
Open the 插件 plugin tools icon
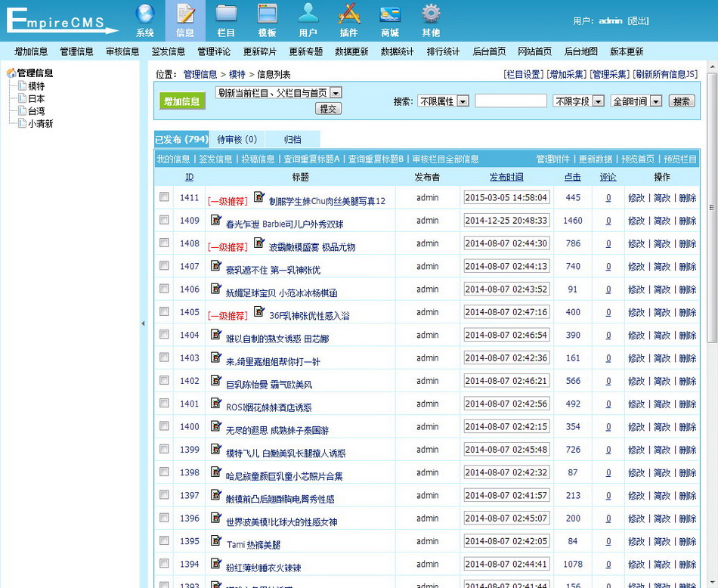click(x=348, y=14)
